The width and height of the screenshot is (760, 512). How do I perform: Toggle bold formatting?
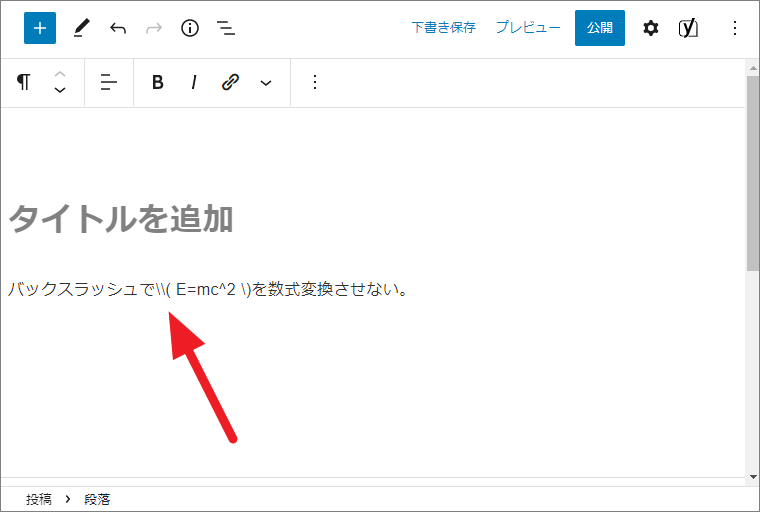[x=157, y=82]
